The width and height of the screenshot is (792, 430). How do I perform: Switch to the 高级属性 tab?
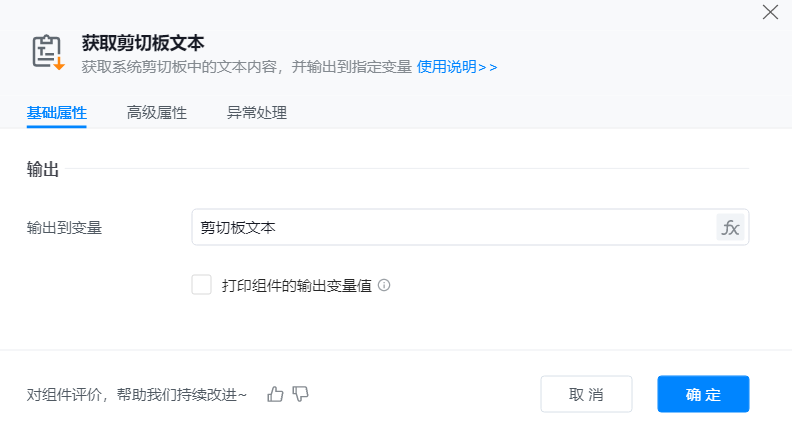click(156, 112)
